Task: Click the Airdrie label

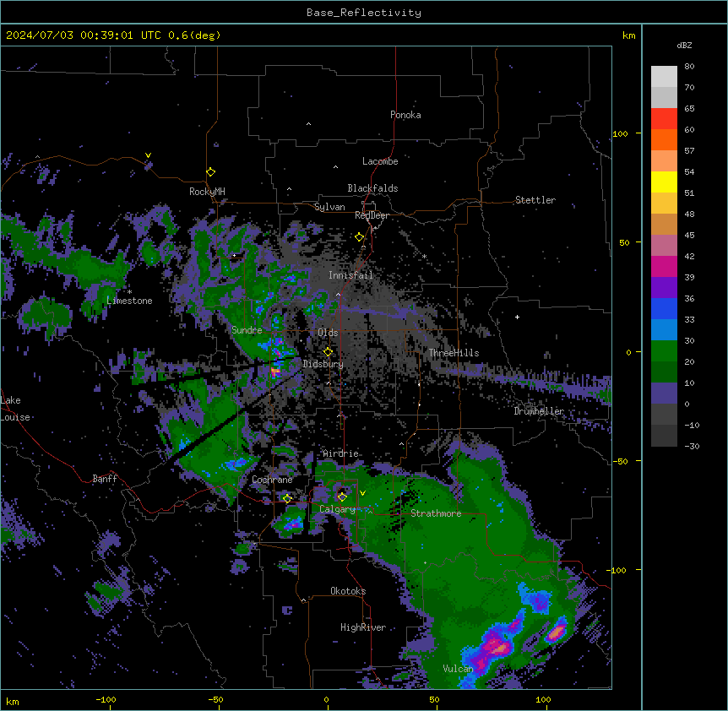Action: [x=341, y=453]
